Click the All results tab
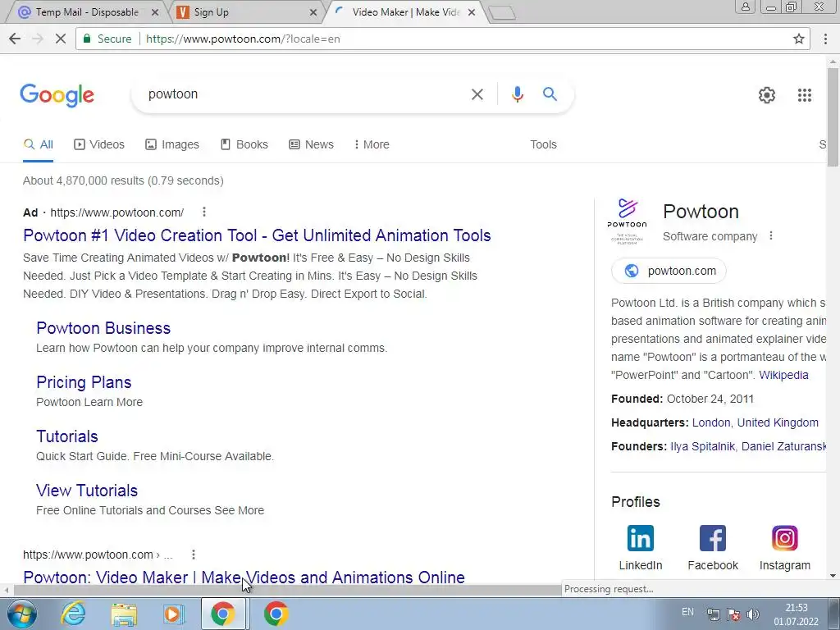The image size is (840, 630). [38, 144]
